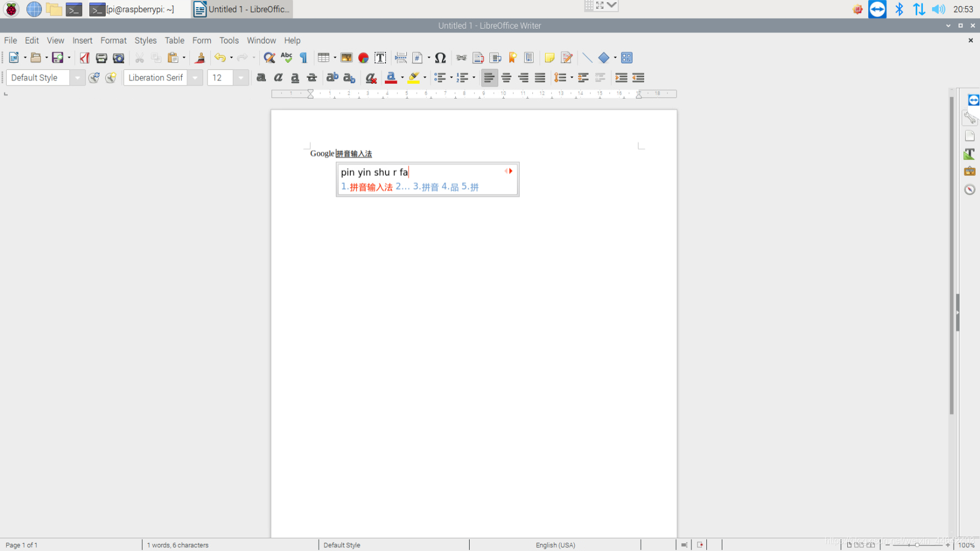Image resolution: width=980 pixels, height=551 pixels.
Task: Open the insert table dropdown arrow
Action: [x=335, y=58]
